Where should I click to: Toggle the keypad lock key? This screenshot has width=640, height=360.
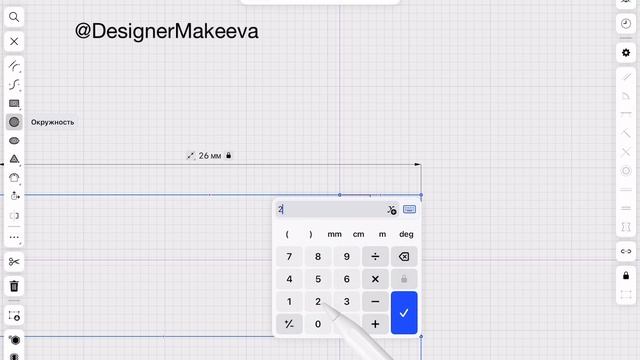point(404,279)
